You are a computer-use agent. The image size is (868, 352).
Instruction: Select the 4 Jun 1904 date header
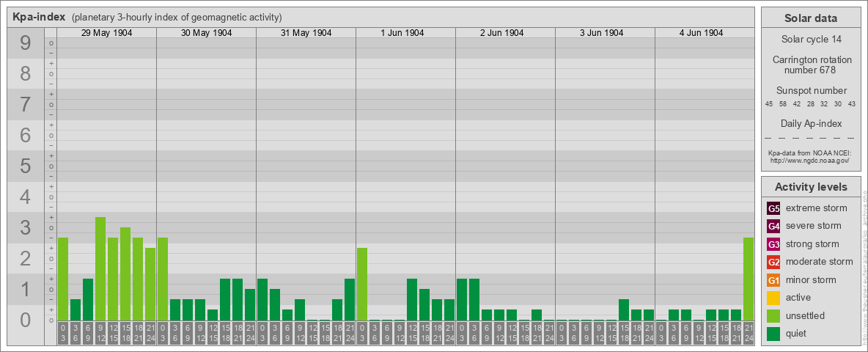[x=702, y=33]
